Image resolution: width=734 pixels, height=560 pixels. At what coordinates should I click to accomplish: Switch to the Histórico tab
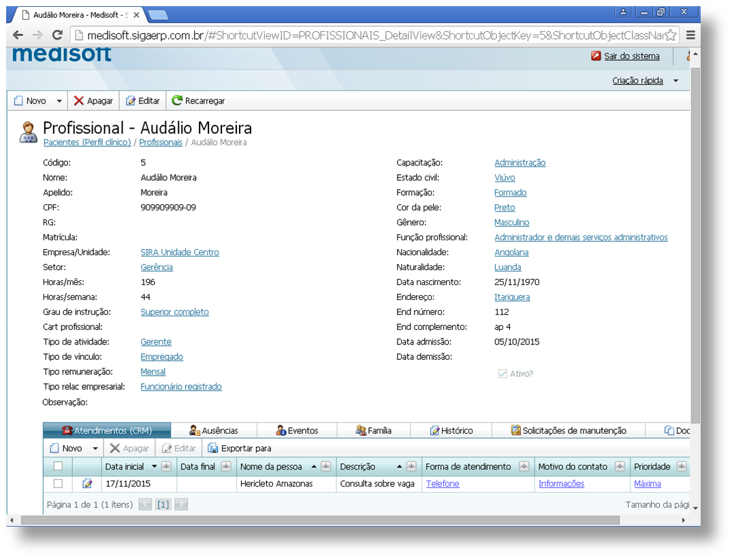(x=451, y=431)
